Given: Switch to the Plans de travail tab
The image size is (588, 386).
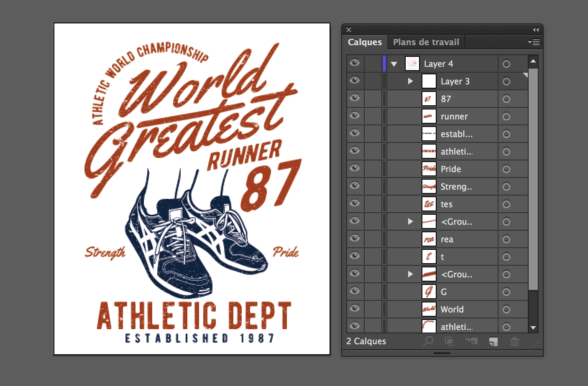Looking at the screenshot, I should pos(426,42).
